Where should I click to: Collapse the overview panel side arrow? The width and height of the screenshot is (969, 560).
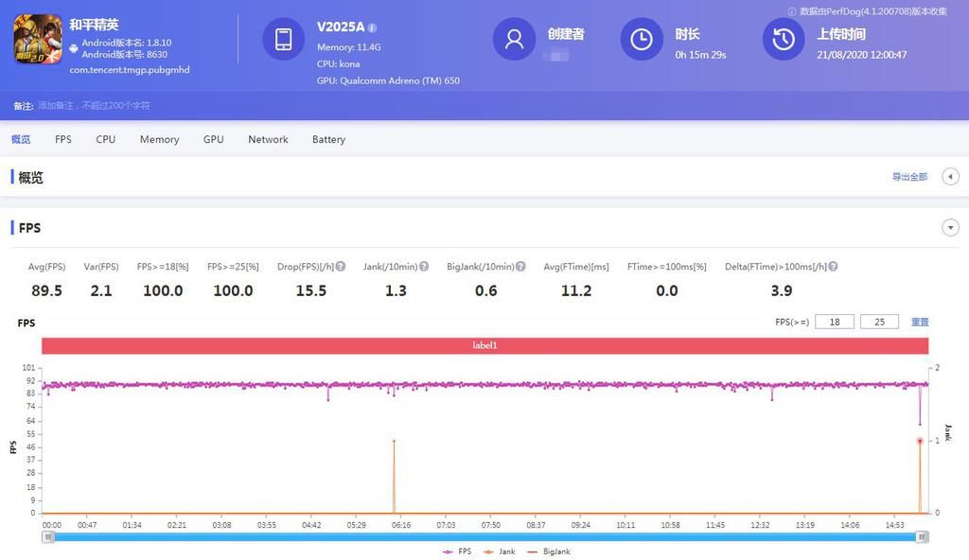[x=950, y=177]
